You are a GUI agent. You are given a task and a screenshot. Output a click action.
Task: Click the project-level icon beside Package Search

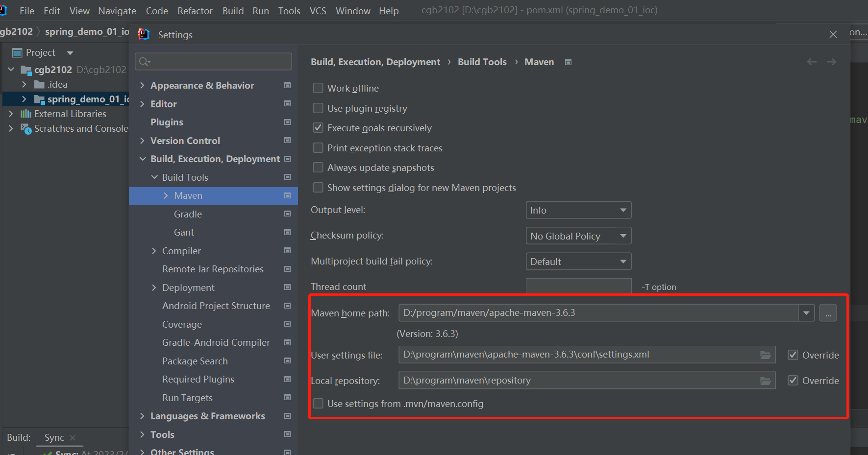point(287,360)
